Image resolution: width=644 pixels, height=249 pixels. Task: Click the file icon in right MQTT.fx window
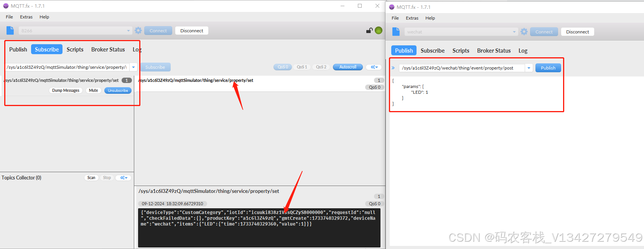coord(396,32)
